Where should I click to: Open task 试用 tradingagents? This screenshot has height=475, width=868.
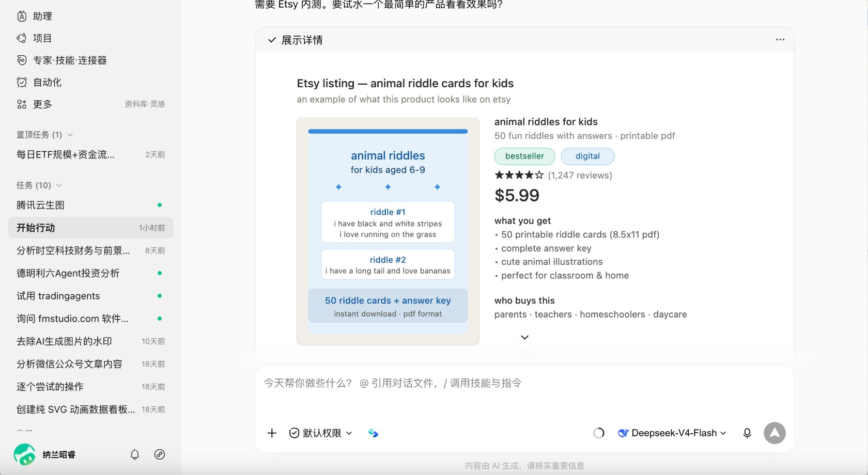[90, 296]
